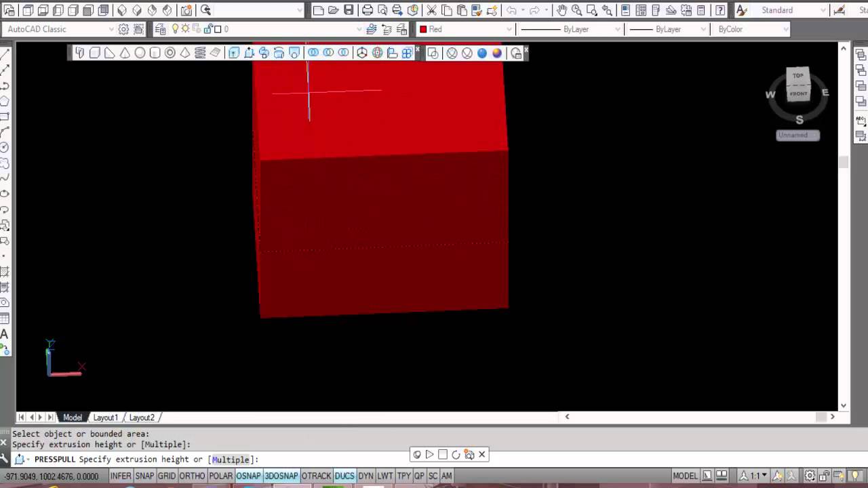Screen dimensions: 868x488
Task: Toggle ORTHO mode in status bar
Action: [192, 476]
